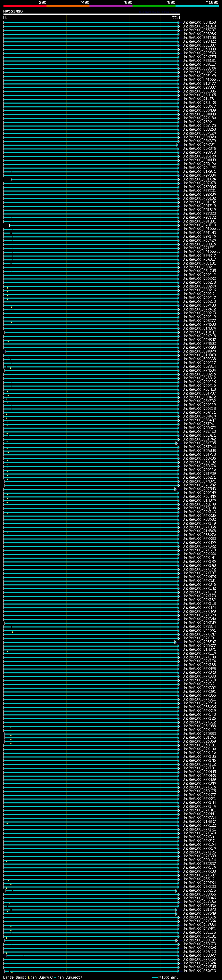The width and height of the screenshot is (222, 980).
Task: Click the cyan ~100% identity legend bar
Action: [x=197, y=6]
